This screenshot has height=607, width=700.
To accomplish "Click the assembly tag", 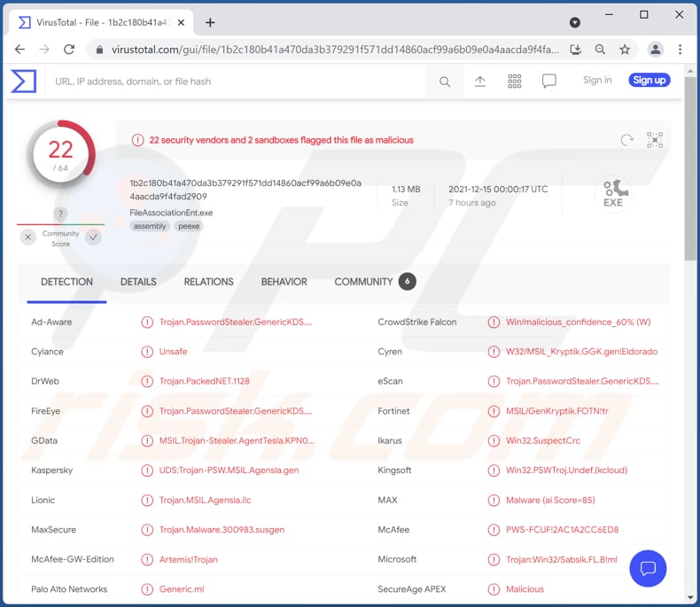I will (x=150, y=226).
